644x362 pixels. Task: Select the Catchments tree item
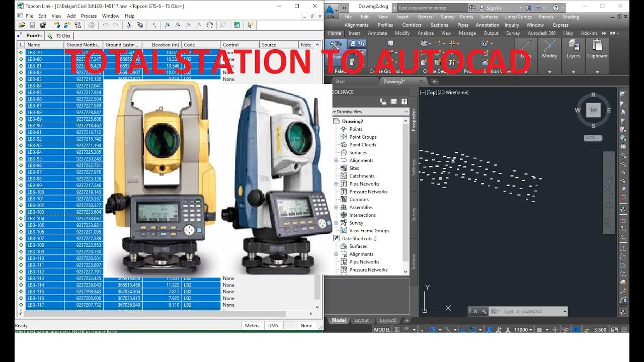362,176
